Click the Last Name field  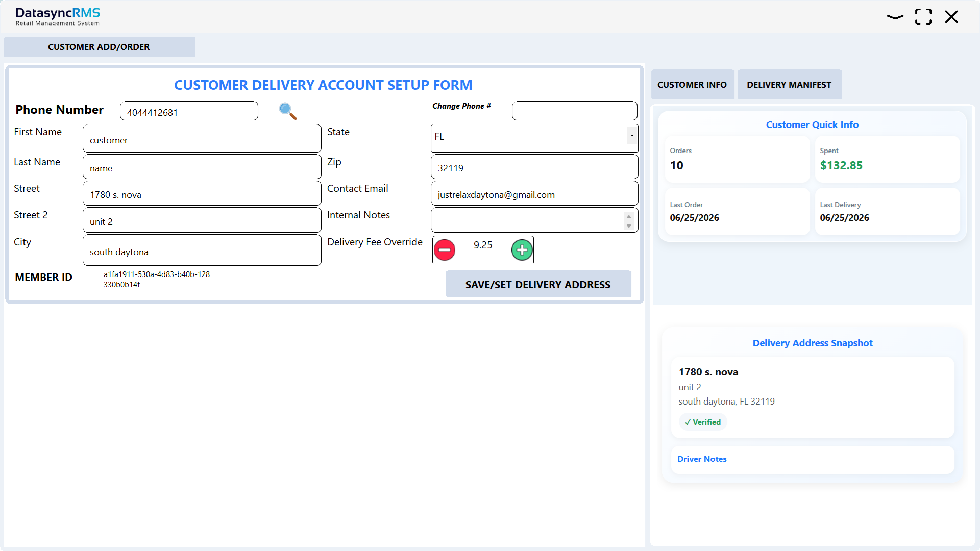click(x=202, y=167)
